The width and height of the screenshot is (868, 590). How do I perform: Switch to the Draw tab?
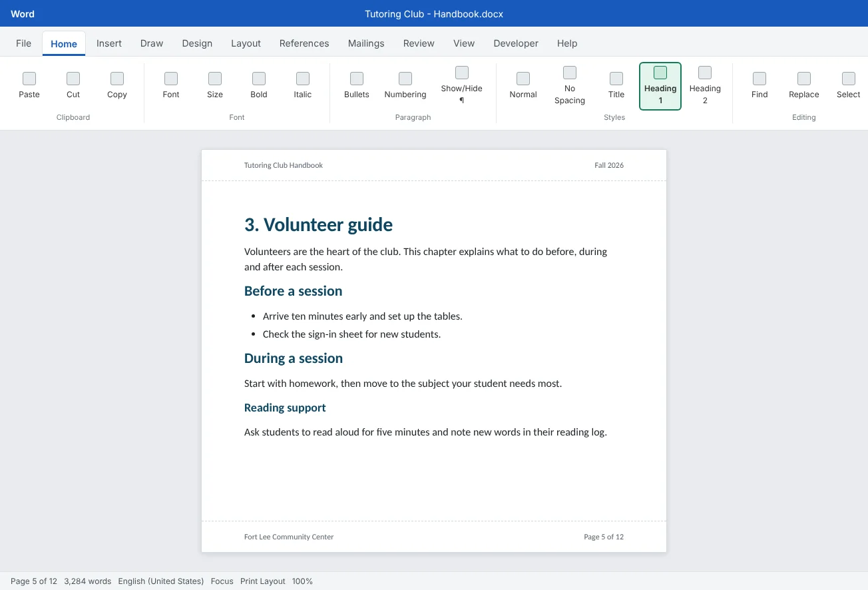click(152, 43)
